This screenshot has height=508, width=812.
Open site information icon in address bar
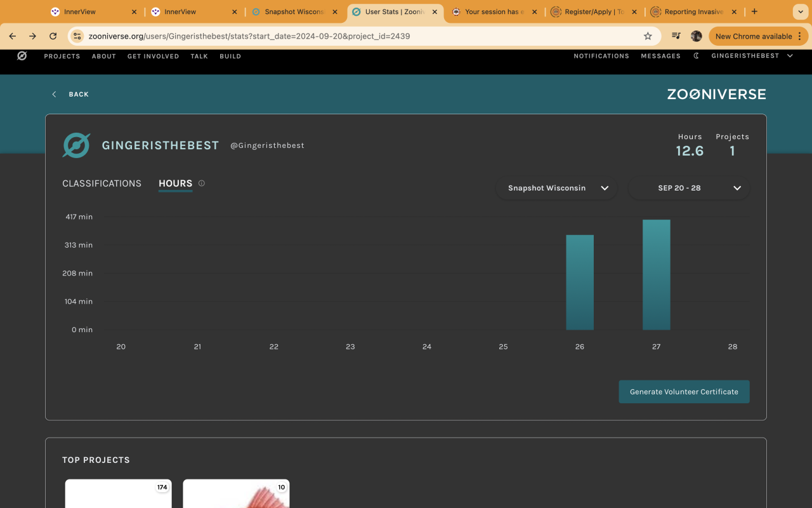click(77, 36)
